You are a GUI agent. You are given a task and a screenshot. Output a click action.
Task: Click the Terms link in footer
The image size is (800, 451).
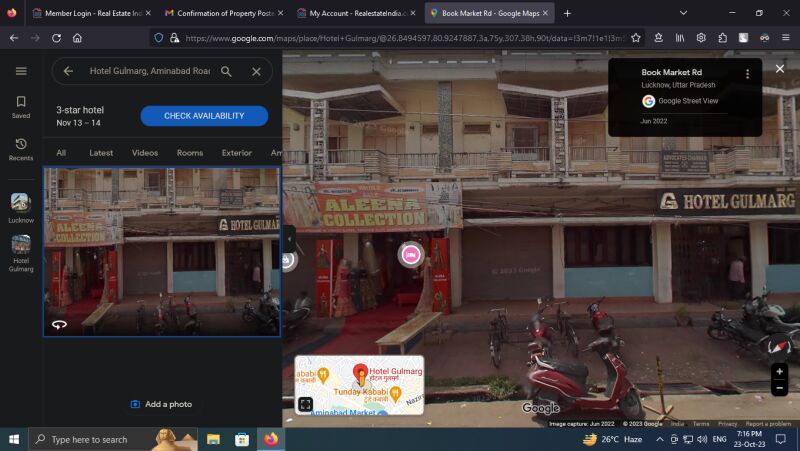(x=701, y=424)
